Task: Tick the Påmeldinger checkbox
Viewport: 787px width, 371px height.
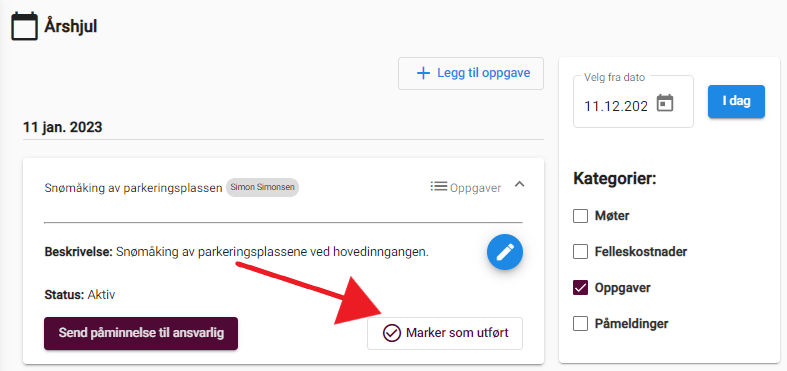Action: [580, 324]
